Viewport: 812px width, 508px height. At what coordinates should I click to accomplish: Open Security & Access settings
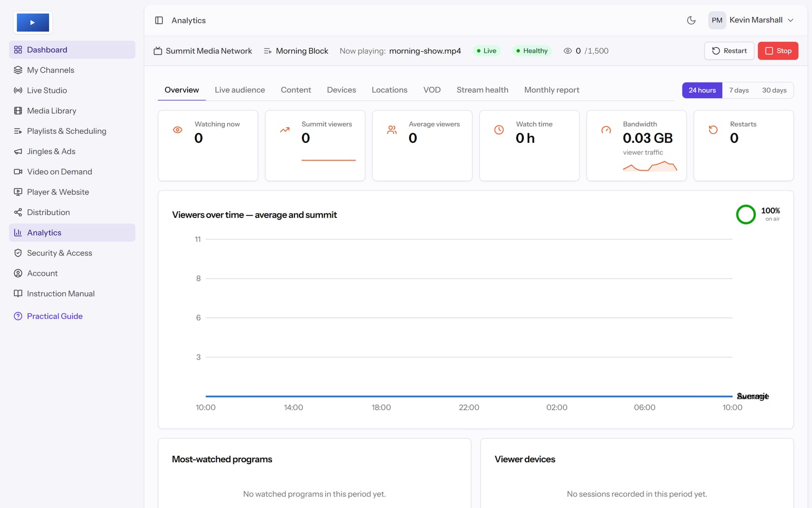coord(72,253)
